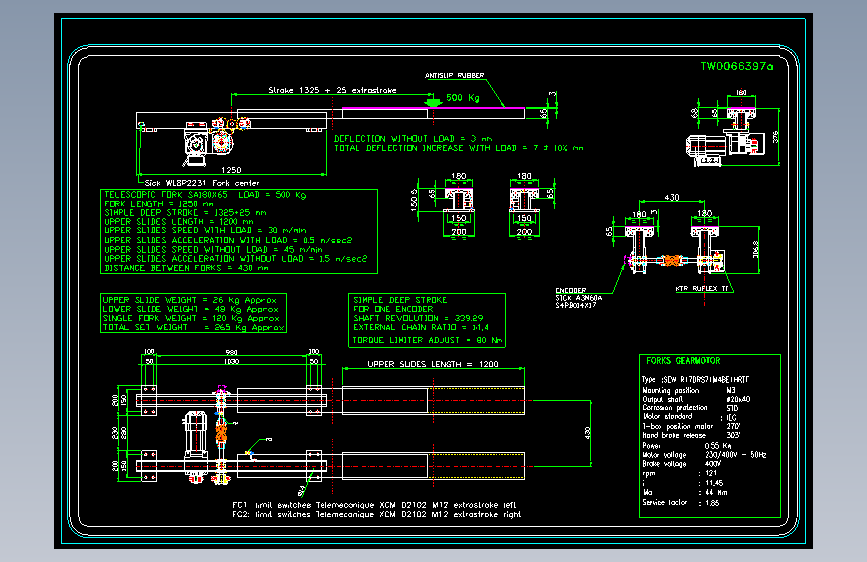This screenshot has height=562, width=867.
Task: Select the gearmotor 'Type' SEW row
Action: pyautogui.click(x=696, y=379)
